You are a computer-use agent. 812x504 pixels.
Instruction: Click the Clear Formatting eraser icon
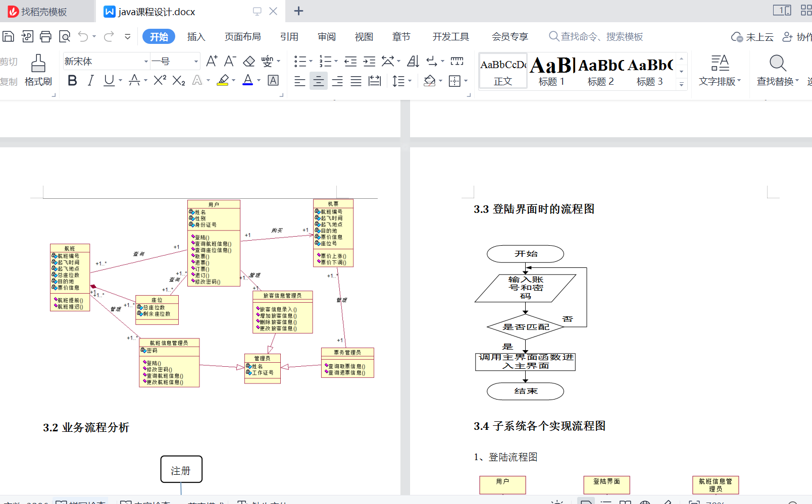tap(249, 61)
